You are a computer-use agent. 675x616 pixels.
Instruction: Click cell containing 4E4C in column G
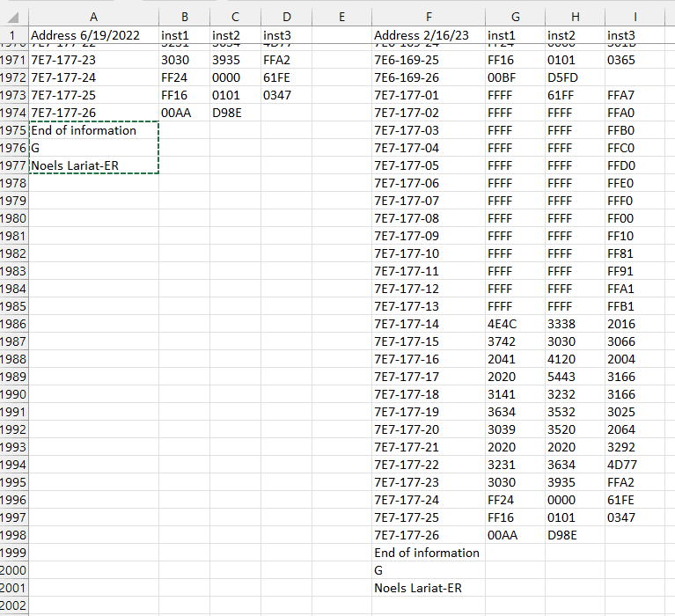point(503,324)
